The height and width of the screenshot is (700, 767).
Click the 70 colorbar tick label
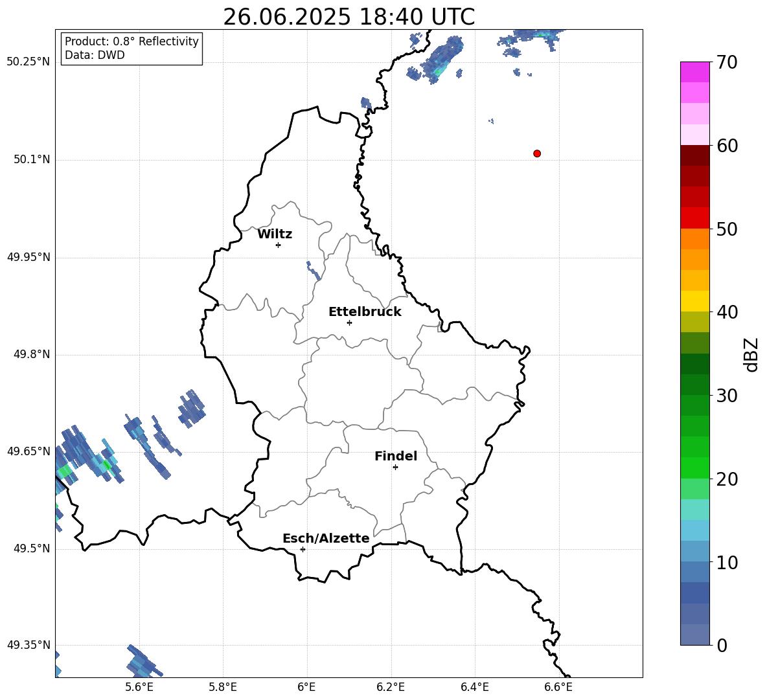click(x=727, y=63)
